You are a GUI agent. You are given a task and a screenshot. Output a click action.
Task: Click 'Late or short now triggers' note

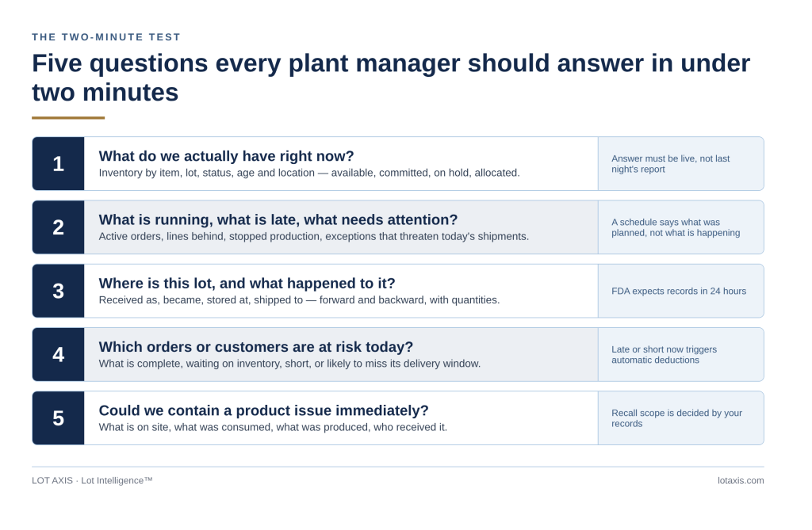click(x=664, y=355)
